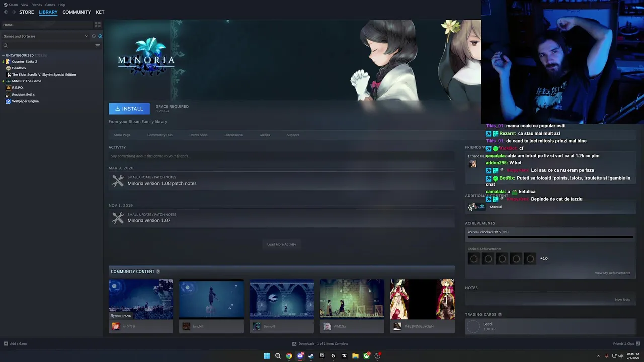
Task: Open Games and Software dropdown
Action: (x=45, y=36)
